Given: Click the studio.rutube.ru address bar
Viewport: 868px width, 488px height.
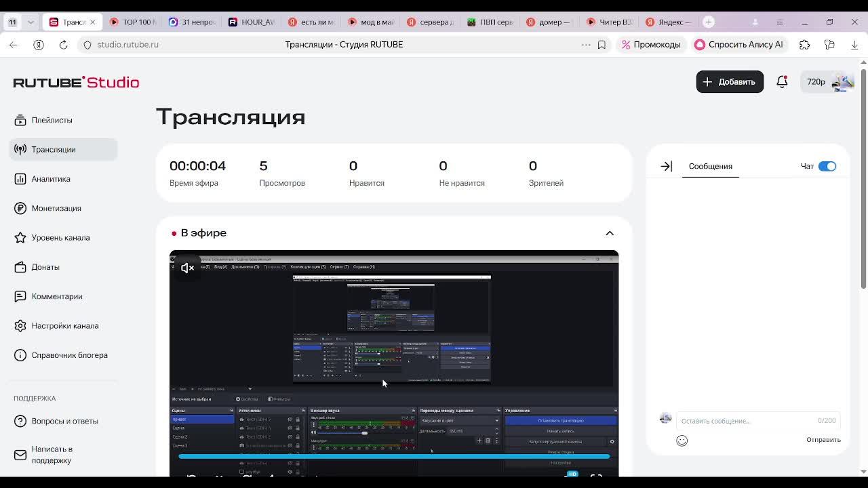Looking at the screenshot, I should (x=127, y=45).
